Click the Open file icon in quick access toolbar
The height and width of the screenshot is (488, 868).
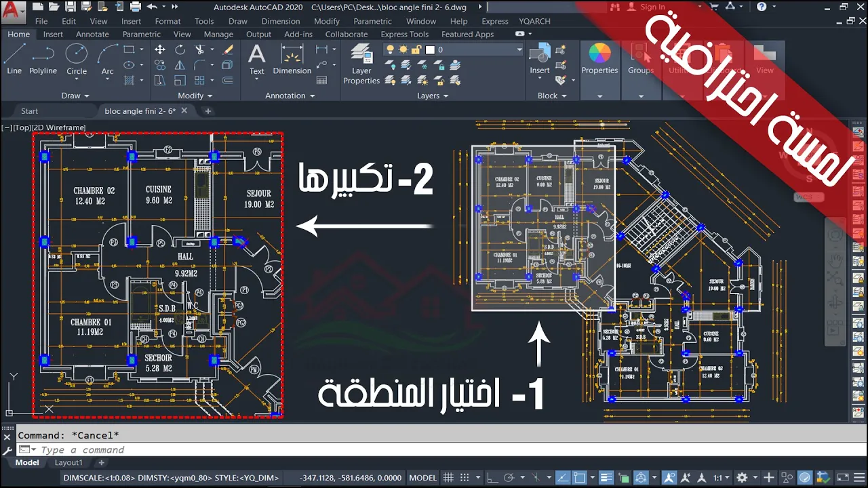click(x=54, y=7)
